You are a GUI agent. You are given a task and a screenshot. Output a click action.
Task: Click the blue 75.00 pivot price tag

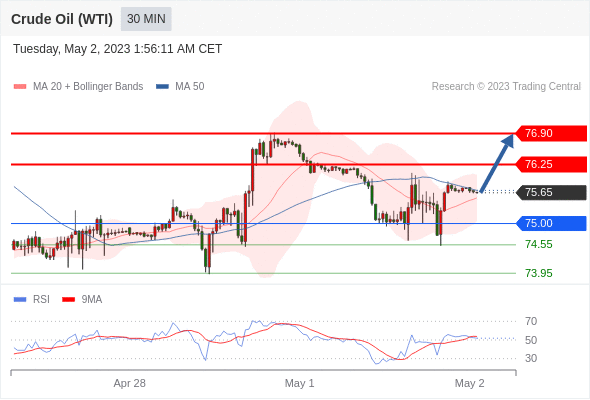pos(551,223)
